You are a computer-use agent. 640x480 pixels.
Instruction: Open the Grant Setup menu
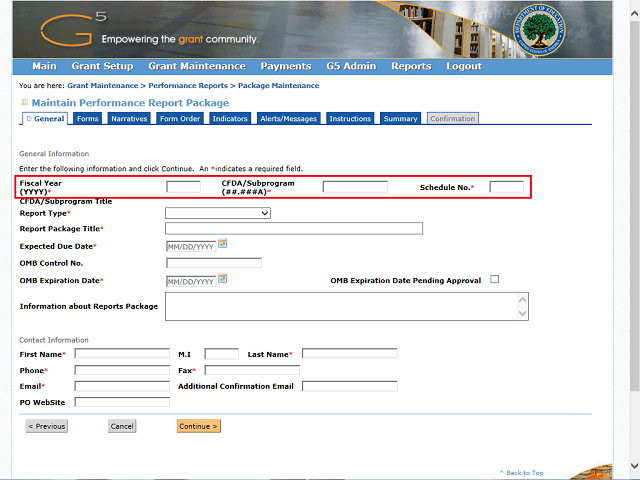pos(102,66)
